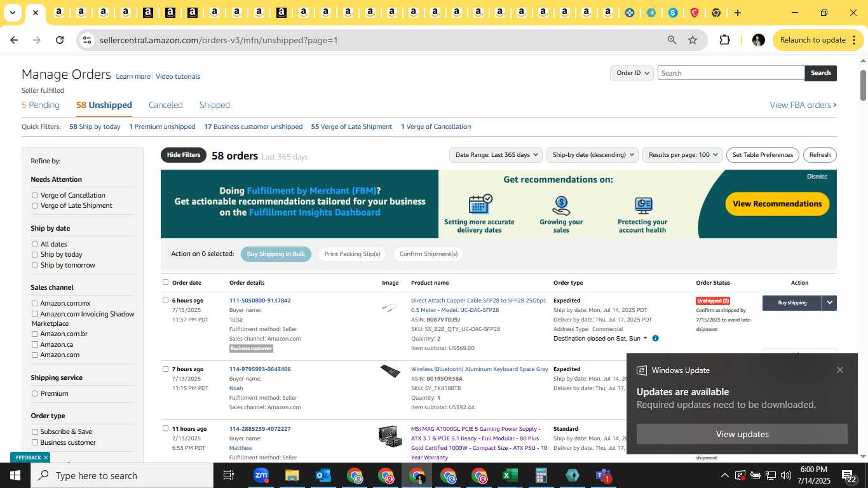This screenshot has width=868, height=488.
Task: Open the Chrome profile avatar
Action: click(758, 40)
